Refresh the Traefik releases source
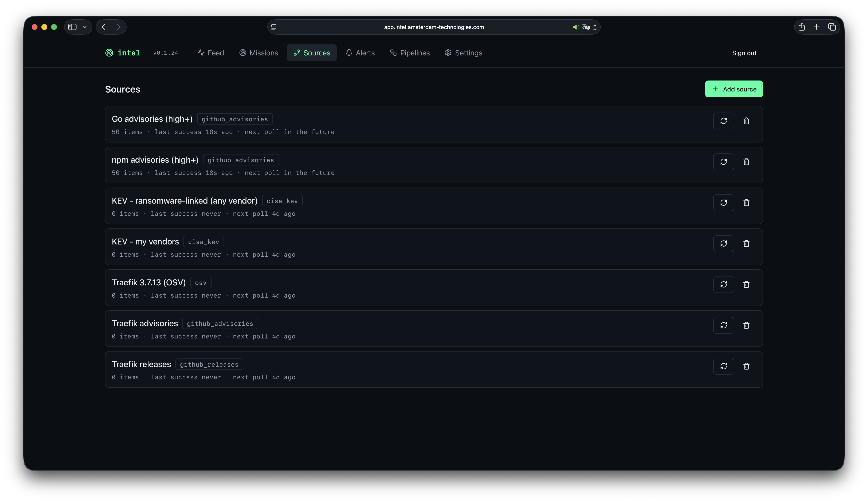 (723, 366)
